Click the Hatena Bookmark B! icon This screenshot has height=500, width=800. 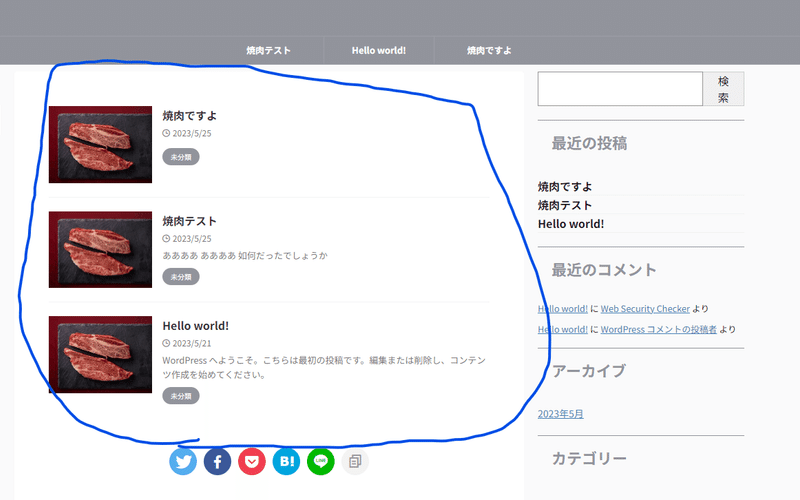[286, 461]
